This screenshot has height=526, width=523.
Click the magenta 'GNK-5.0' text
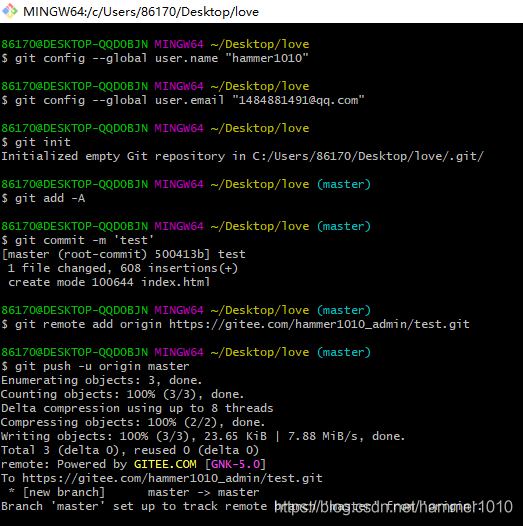coord(236,464)
